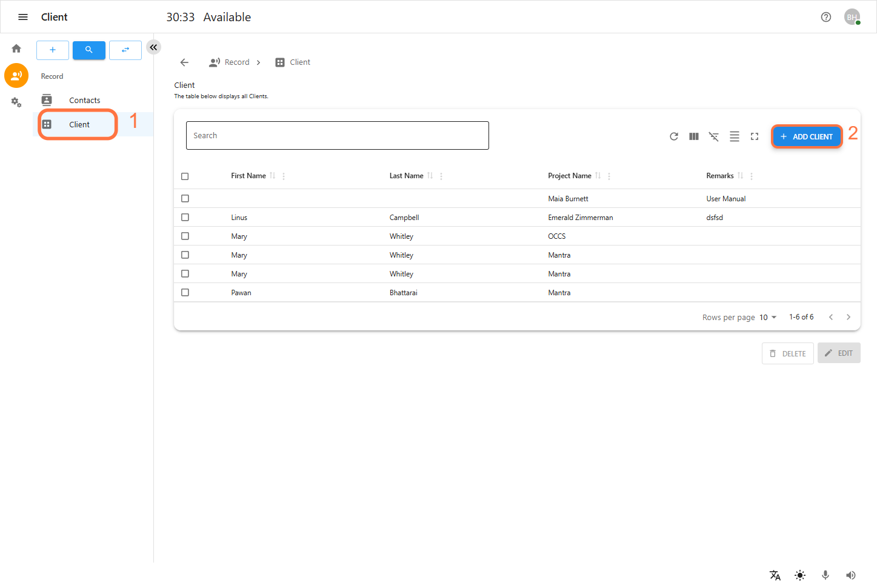
Task: Open the Rows per page dropdown
Action: click(768, 317)
